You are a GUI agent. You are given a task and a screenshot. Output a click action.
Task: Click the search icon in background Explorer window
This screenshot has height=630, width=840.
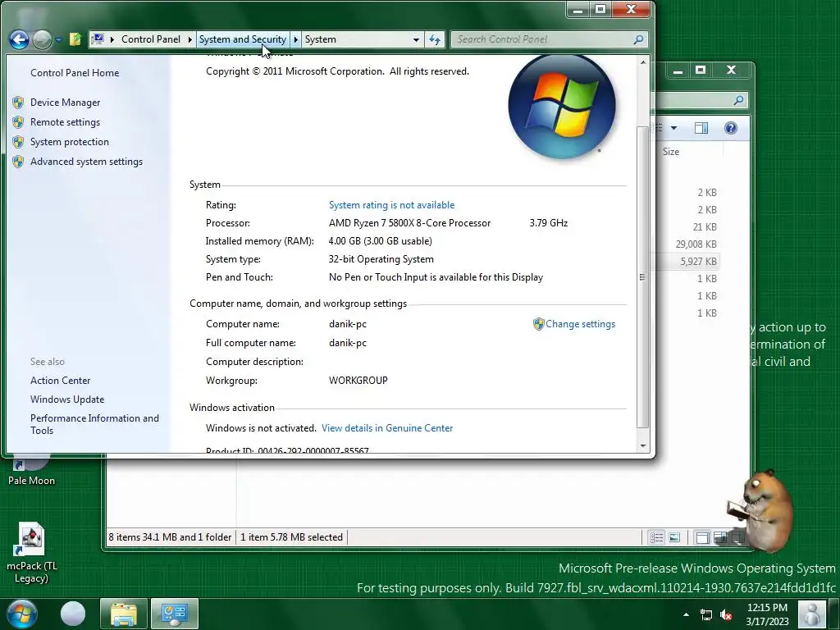pos(739,100)
